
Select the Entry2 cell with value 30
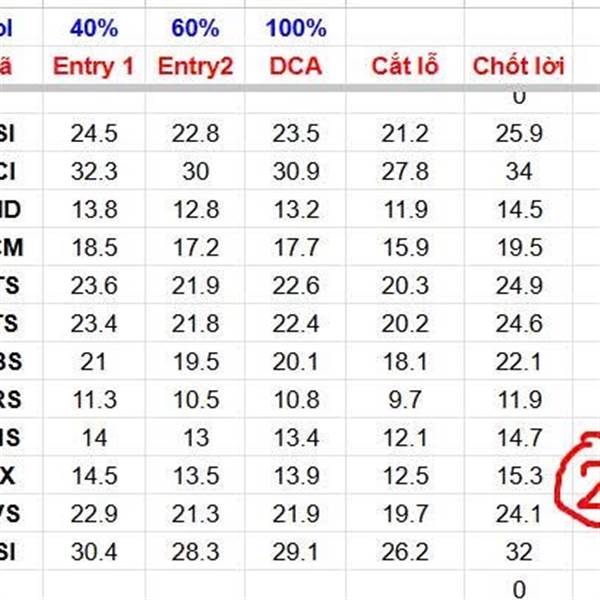(x=195, y=171)
